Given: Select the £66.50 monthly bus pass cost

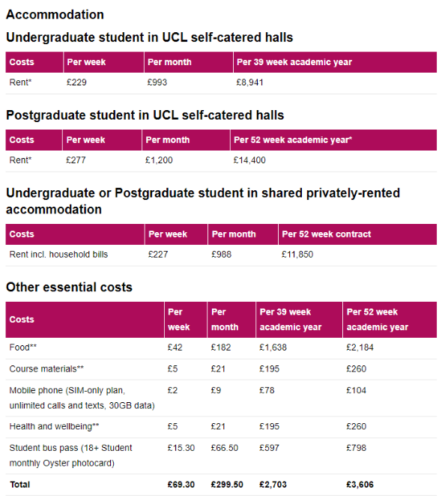Looking at the screenshot, I should pos(225,448).
